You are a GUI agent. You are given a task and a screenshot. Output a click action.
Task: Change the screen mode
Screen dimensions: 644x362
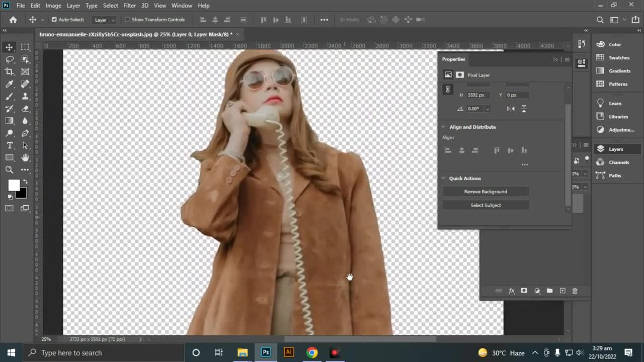point(25,208)
